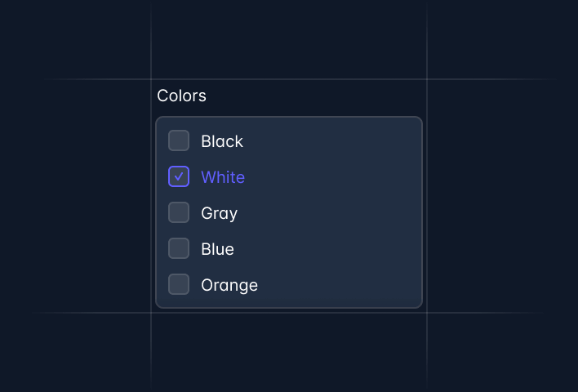Toggle the box with the purple border
Viewport: 578px width, 392px height.
click(x=179, y=176)
